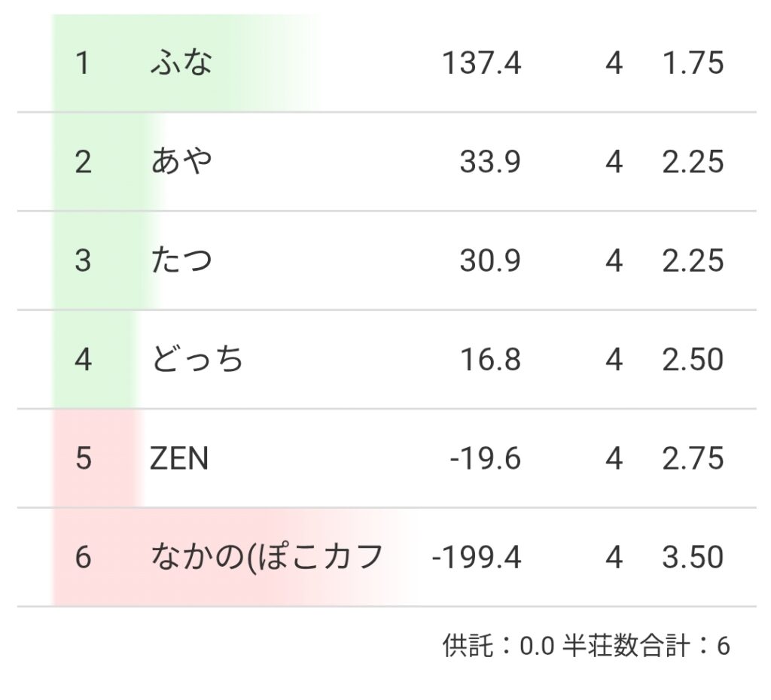Click the 供託：0.0 footer text
The height and width of the screenshot is (700, 771).
click(x=498, y=646)
